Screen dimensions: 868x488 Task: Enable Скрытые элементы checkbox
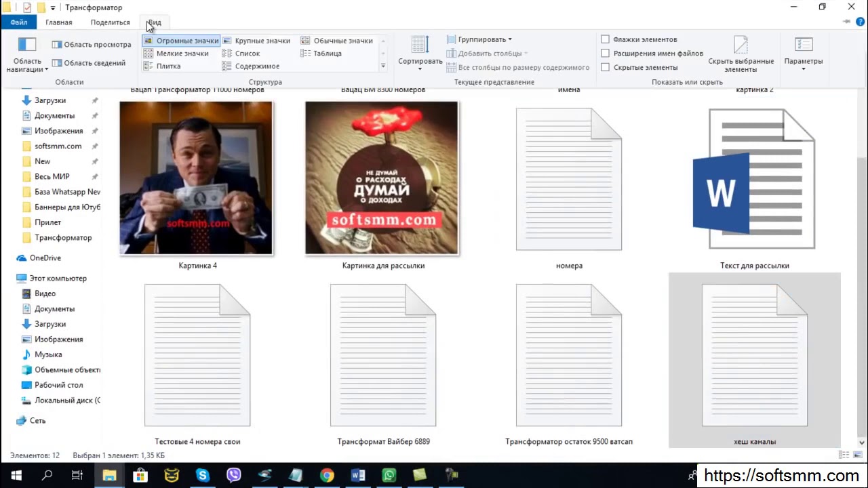pos(605,68)
